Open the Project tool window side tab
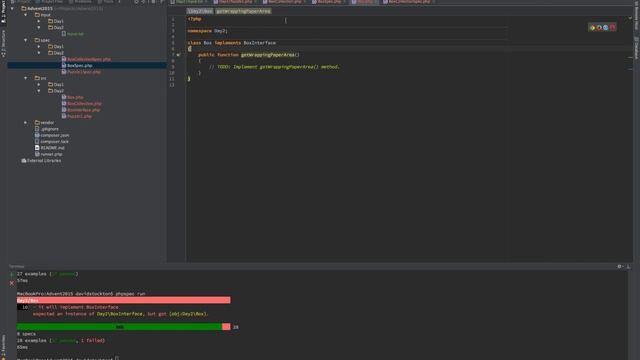640x360 pixels. [3, 12]
